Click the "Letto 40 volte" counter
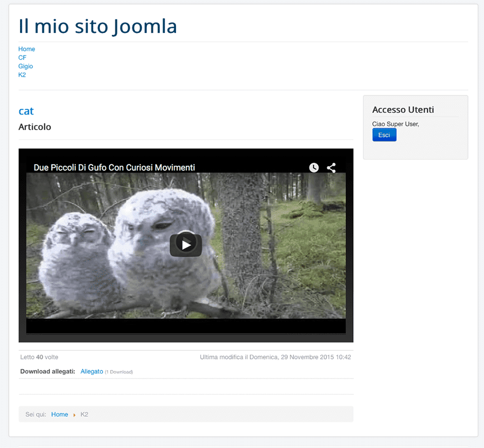Screen dimensions: 484x448 tap(39, 357)
